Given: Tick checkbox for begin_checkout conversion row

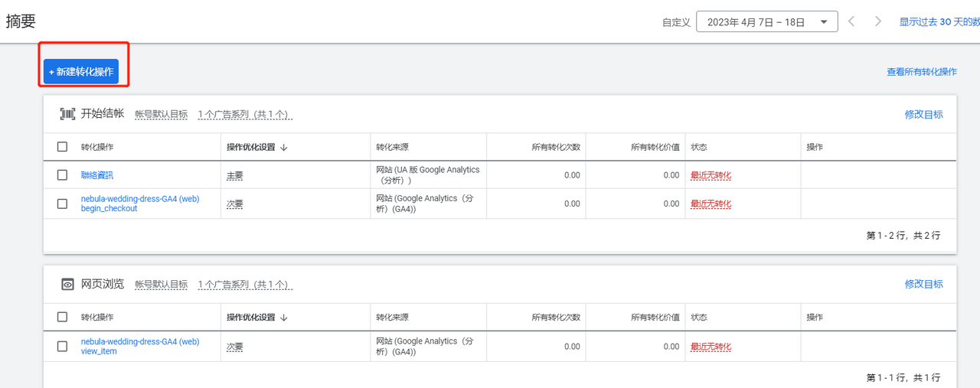Looking at the screenshot, I should coord(63,204).
